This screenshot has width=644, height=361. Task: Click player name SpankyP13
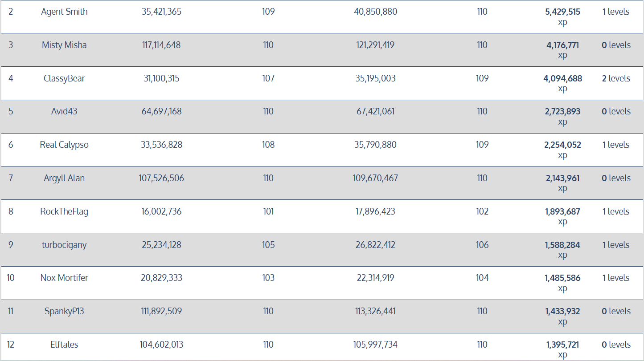click(x=64, y=311)
